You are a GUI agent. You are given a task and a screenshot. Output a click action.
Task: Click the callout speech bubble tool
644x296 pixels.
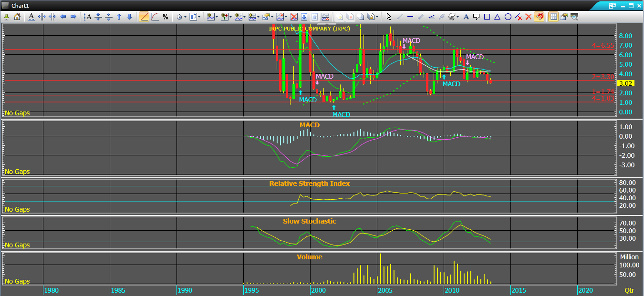476,17
